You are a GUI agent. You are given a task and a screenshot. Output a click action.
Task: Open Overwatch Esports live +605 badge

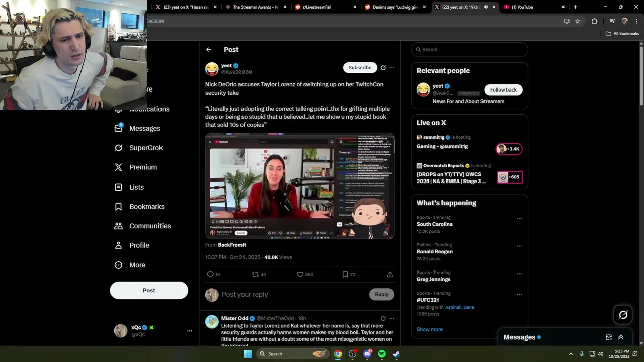(x=509, y=177)
